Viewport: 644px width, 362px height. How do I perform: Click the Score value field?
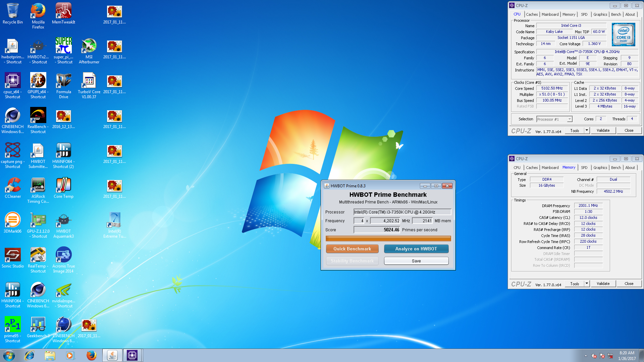tap(377, 230)
